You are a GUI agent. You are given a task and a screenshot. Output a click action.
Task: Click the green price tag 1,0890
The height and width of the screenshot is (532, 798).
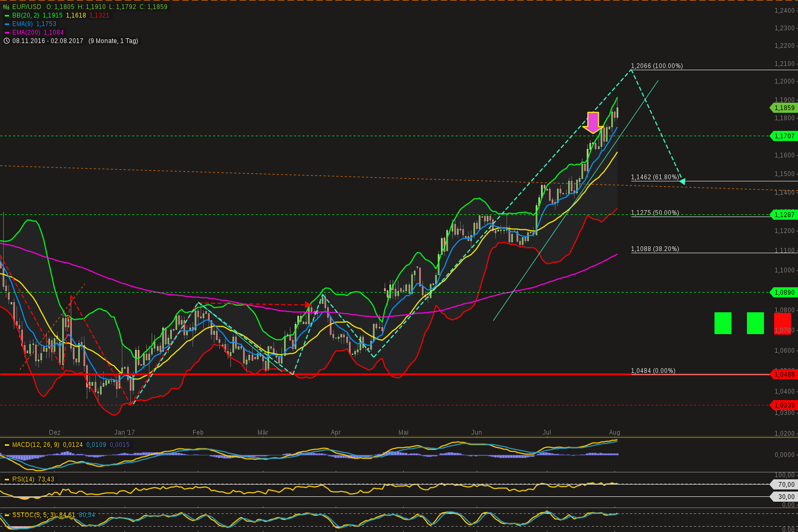(x=783, y=293)
